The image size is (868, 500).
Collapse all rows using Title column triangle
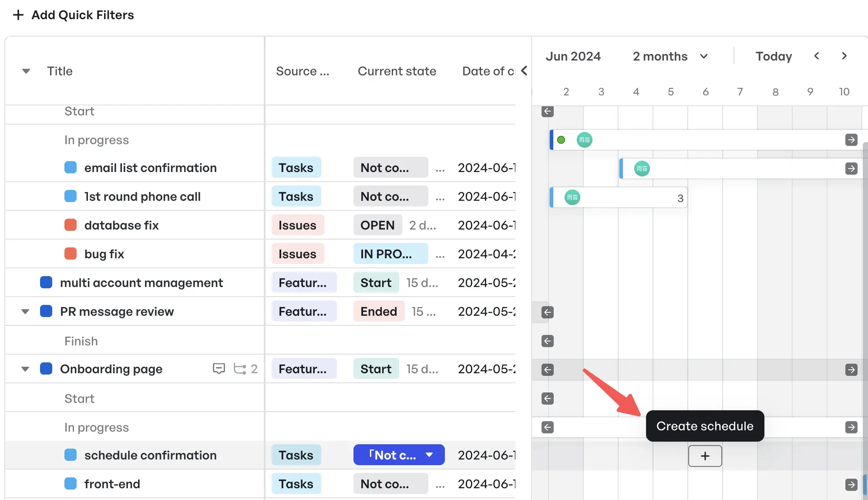[x=26, y=71]
